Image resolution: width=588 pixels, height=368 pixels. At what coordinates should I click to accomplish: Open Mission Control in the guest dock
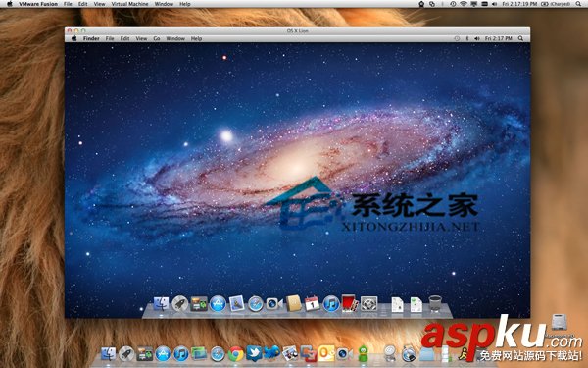point(199,304)
